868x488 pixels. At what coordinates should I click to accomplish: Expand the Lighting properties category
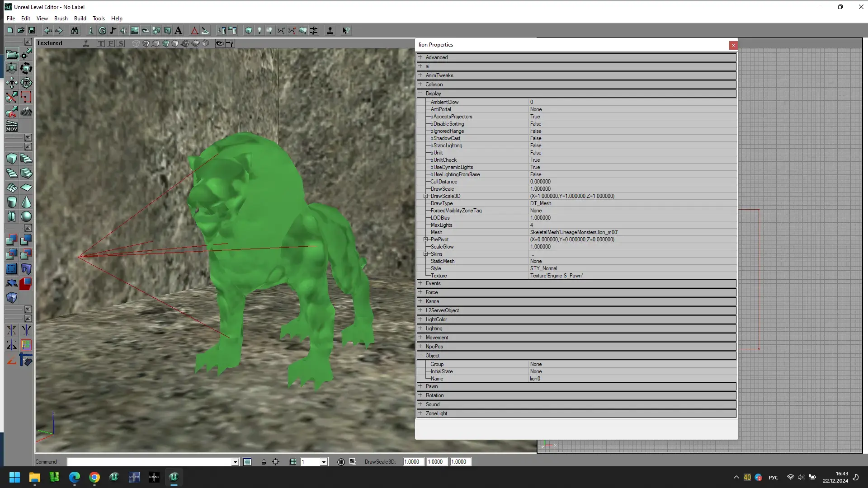click(420, 328)
